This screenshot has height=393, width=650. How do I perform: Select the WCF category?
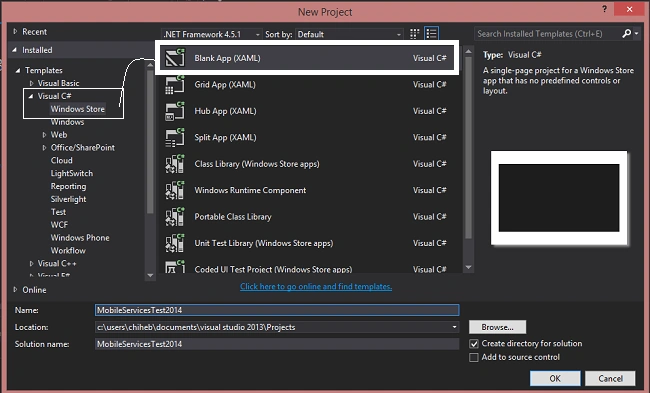[x=59, y=225]
